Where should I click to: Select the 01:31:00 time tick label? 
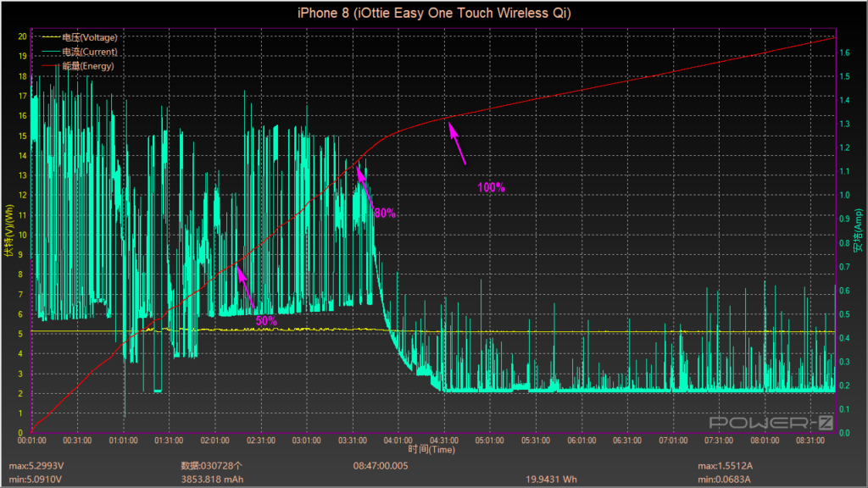[169, 441]
